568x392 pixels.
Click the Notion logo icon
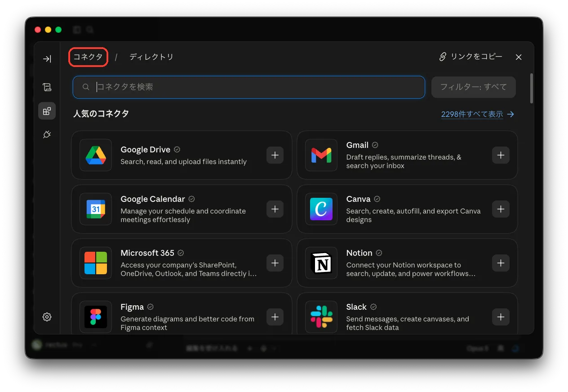(x=321, y=263)
